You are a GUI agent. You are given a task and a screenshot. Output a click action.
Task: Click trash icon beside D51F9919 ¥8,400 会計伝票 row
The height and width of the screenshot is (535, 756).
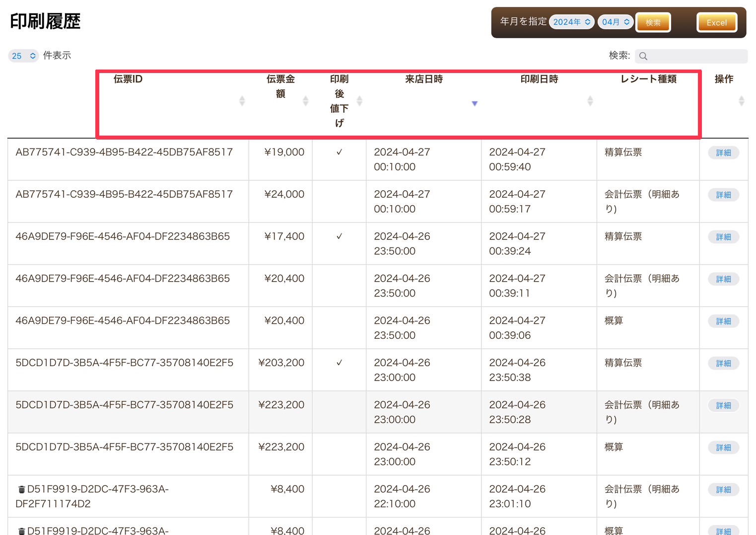coord(21,490)
